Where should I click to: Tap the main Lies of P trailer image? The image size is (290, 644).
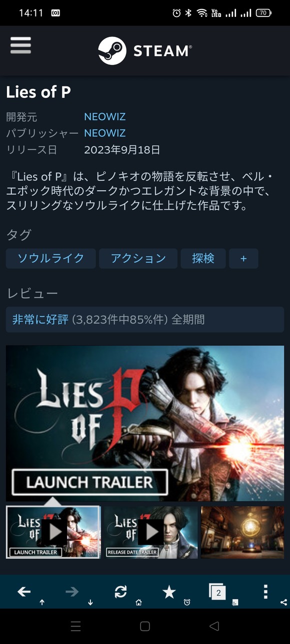coord(145,423)
